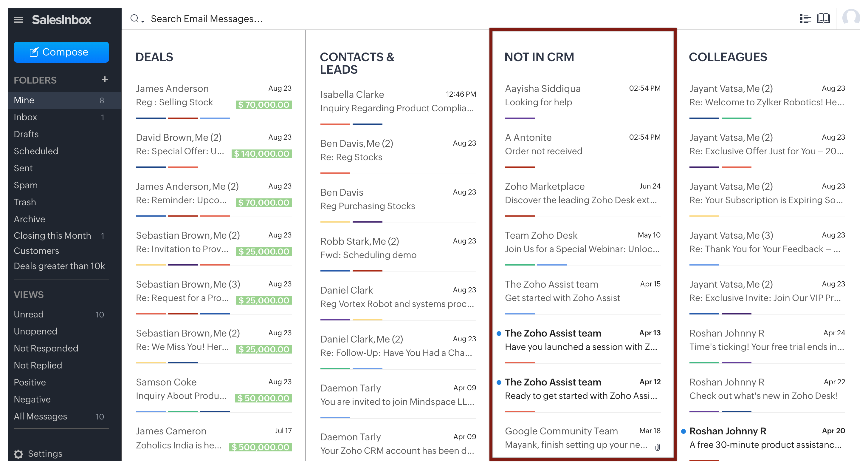The width and height of the screenshot is (868, 469).
Task: Toggle unread dot on Zoho Assist Apr 13 email
Action: (499, 334)
